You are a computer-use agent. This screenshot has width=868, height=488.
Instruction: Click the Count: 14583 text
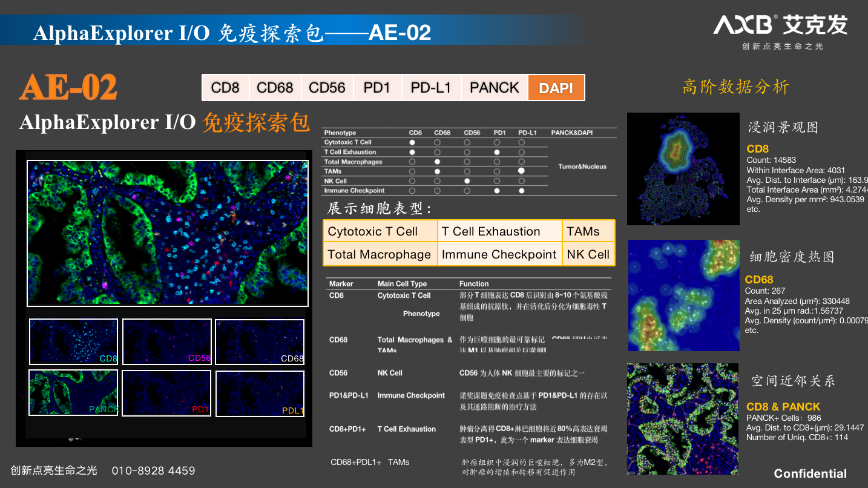click(772, 160)
